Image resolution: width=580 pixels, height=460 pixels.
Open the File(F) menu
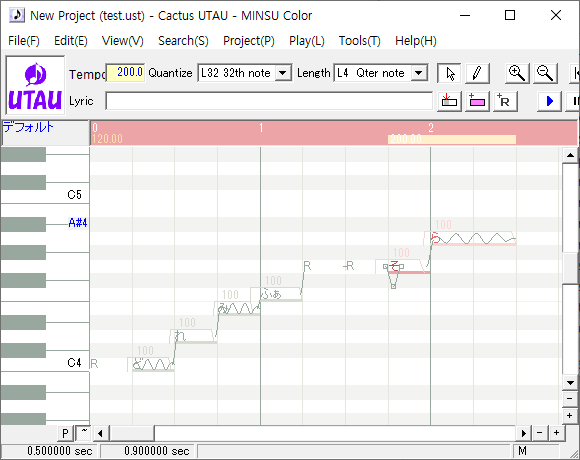24,41
